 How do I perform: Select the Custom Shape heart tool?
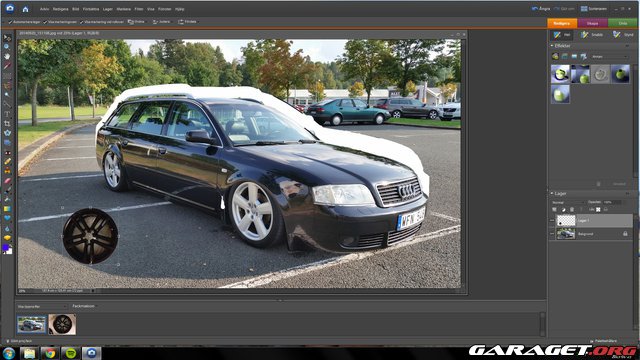tap(7, 218)
